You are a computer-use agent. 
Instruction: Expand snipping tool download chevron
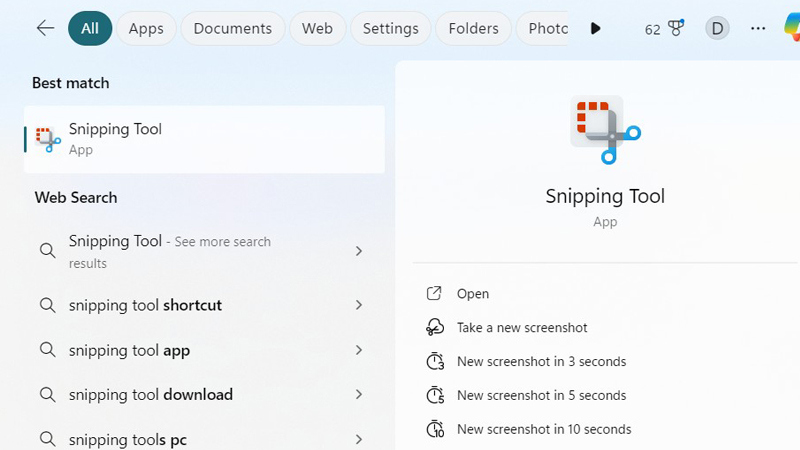[359, 394]
